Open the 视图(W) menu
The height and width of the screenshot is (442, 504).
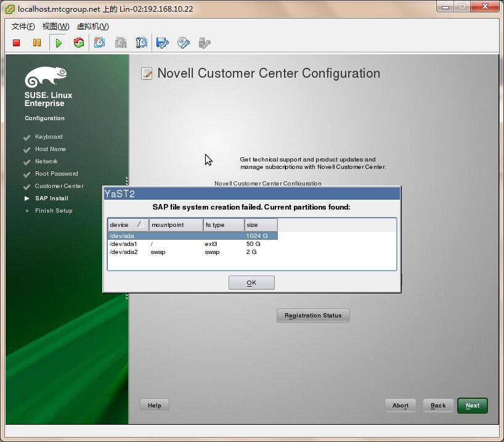coord(55,27)
